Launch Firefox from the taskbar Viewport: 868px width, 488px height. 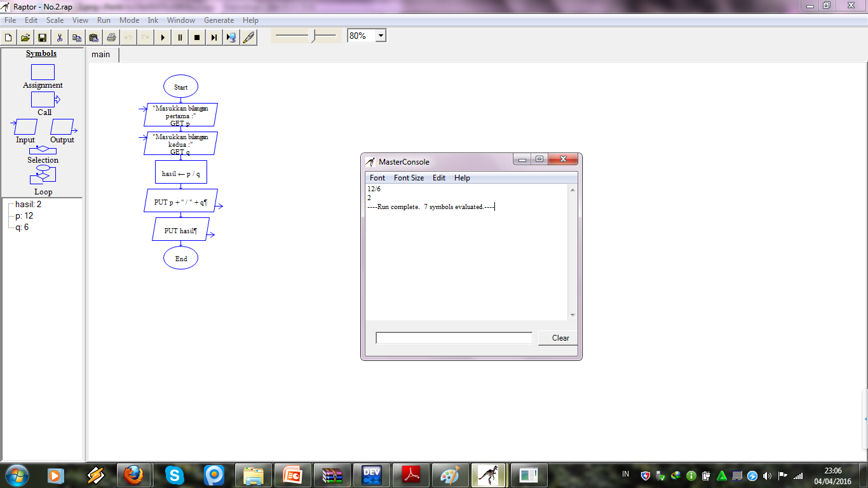click(133, 475)
